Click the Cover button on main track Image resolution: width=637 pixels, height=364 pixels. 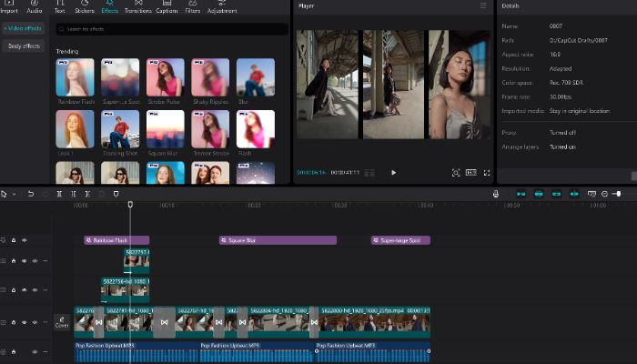click(62, 322)
